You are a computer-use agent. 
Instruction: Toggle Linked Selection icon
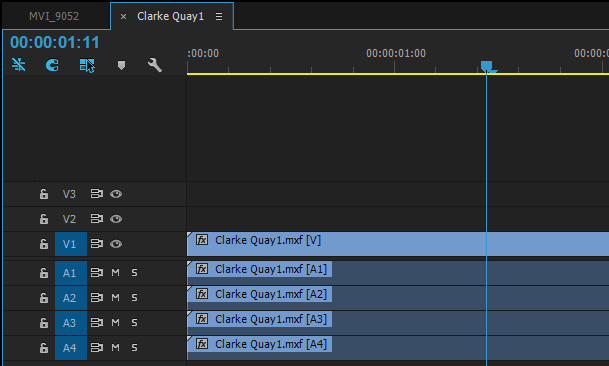87,65
